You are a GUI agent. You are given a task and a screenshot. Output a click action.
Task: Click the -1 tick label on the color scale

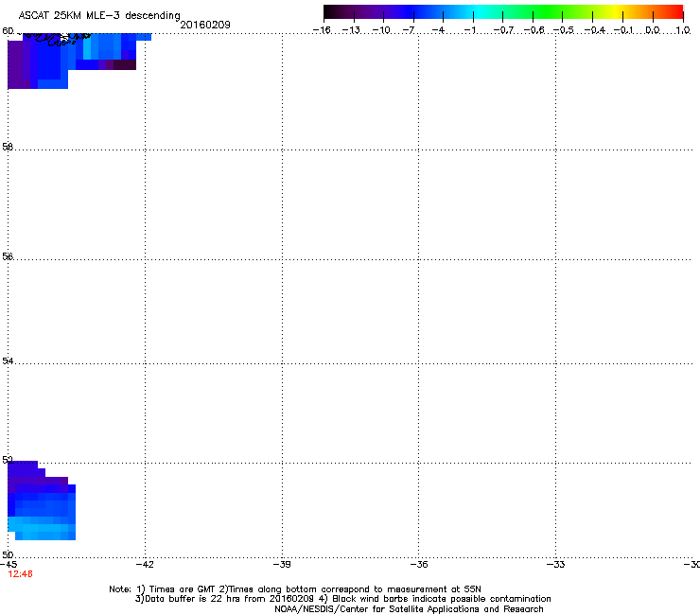tap(469, 30)
